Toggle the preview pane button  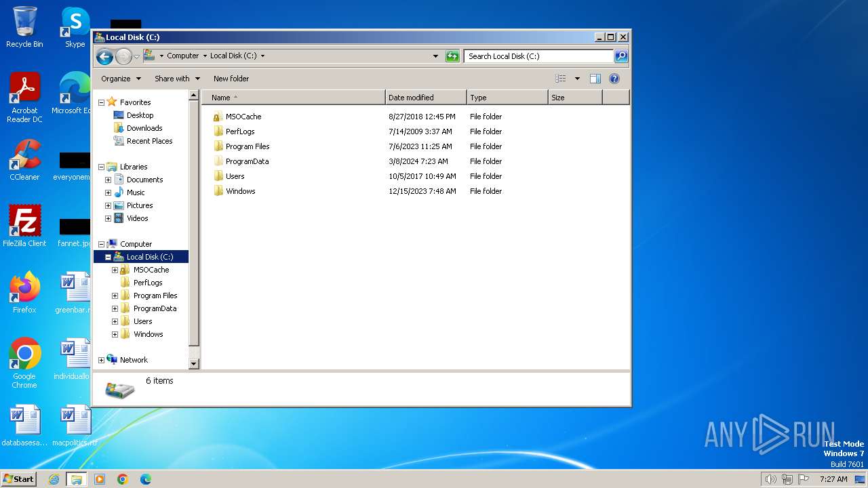coord(595,79)
